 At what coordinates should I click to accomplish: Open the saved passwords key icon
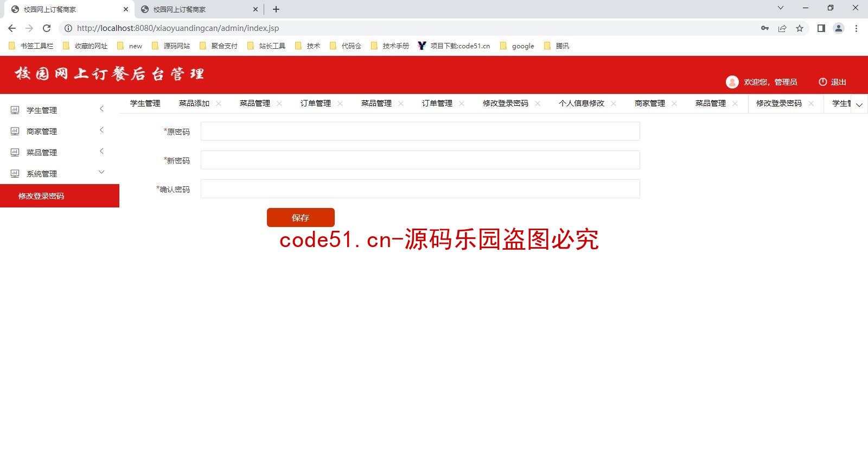point(765,28)
